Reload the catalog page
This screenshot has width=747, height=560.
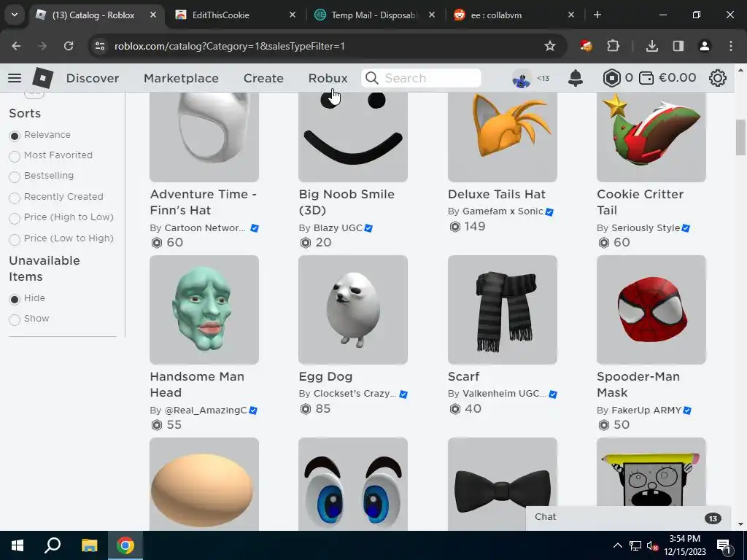tap(69, 46)
